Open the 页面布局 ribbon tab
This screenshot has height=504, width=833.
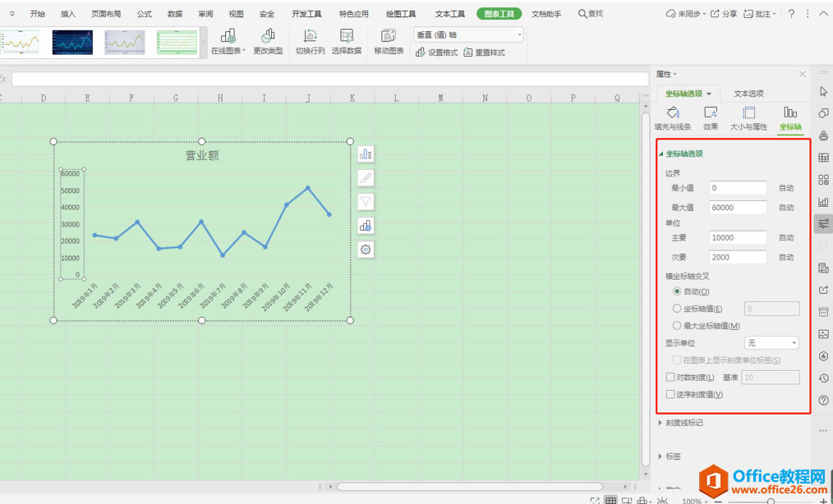coord(106,14)
